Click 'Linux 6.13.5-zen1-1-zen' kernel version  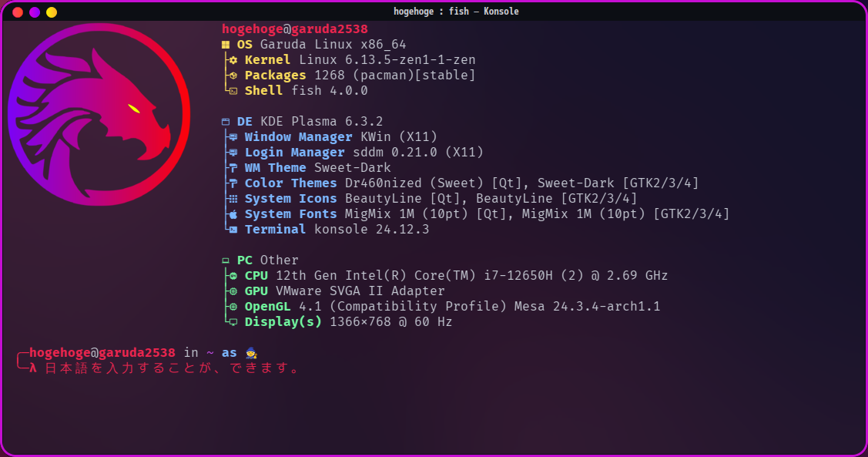(387, 60)
